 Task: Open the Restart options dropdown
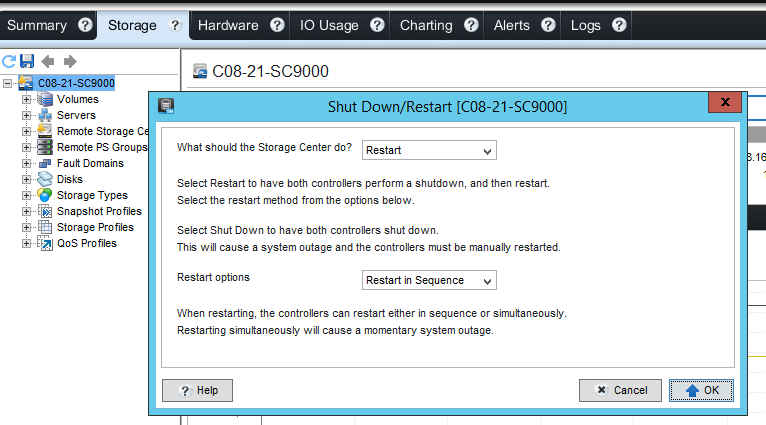[x=429, y=281]
